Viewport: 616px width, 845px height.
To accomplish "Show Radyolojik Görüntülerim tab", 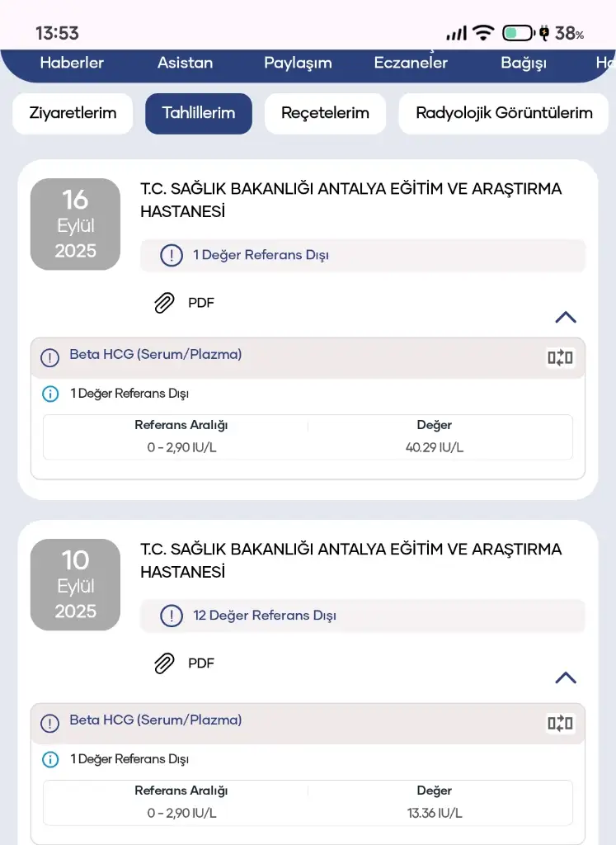I will pyautogui.click(x=504, y=113).
